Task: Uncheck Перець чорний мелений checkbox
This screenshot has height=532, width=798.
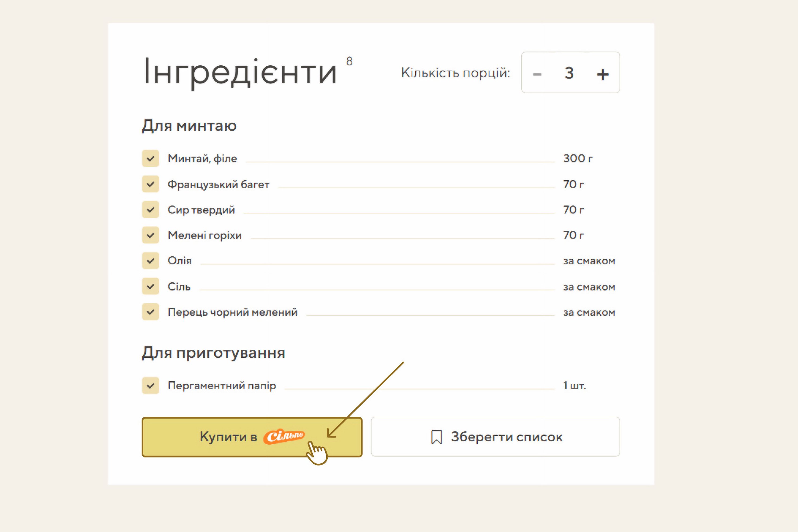Action: click(x=150, y=312)
